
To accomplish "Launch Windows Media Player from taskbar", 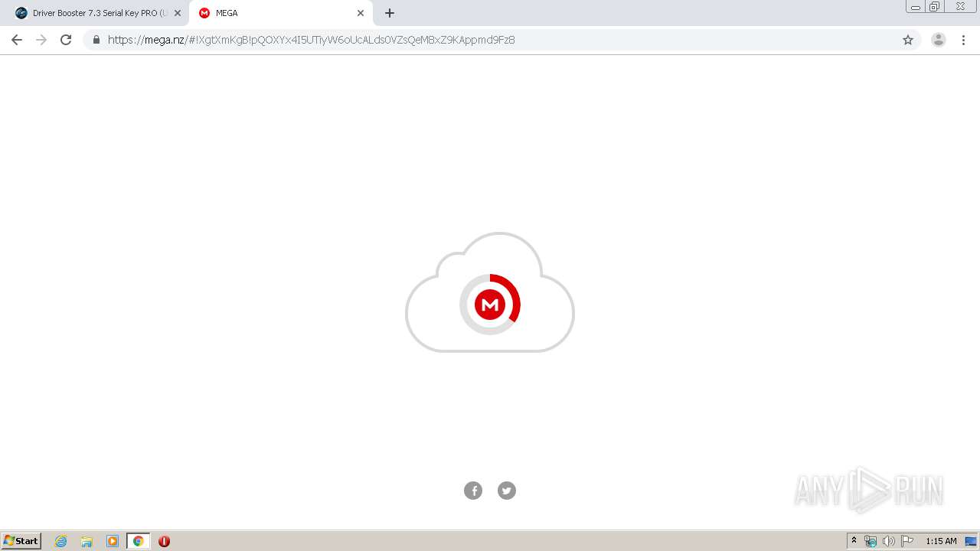I will (x=113, y=541).
